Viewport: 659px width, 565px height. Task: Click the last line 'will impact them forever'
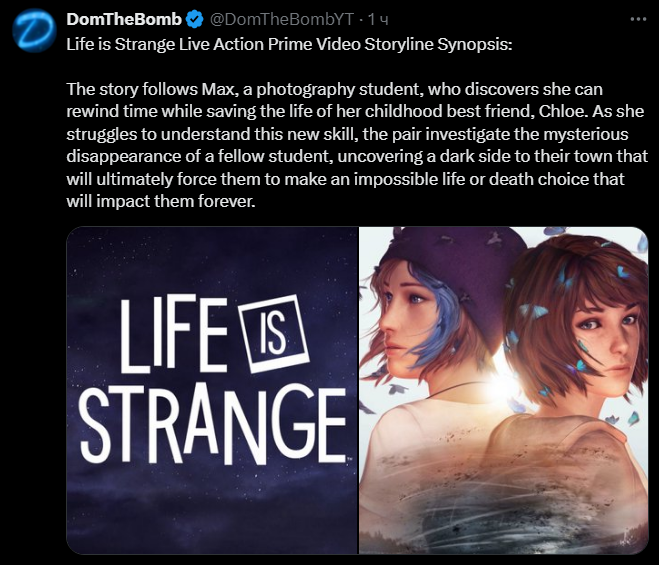pos(161,201)
